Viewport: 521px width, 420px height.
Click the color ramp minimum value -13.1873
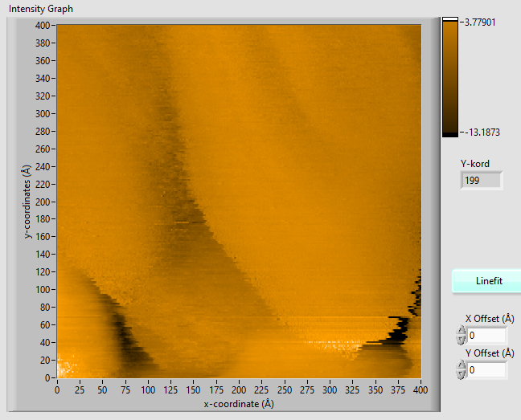pos(481,133)
